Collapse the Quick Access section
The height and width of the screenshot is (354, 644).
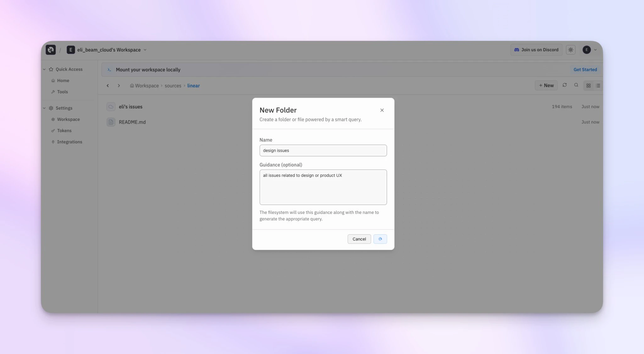point(44,69)
